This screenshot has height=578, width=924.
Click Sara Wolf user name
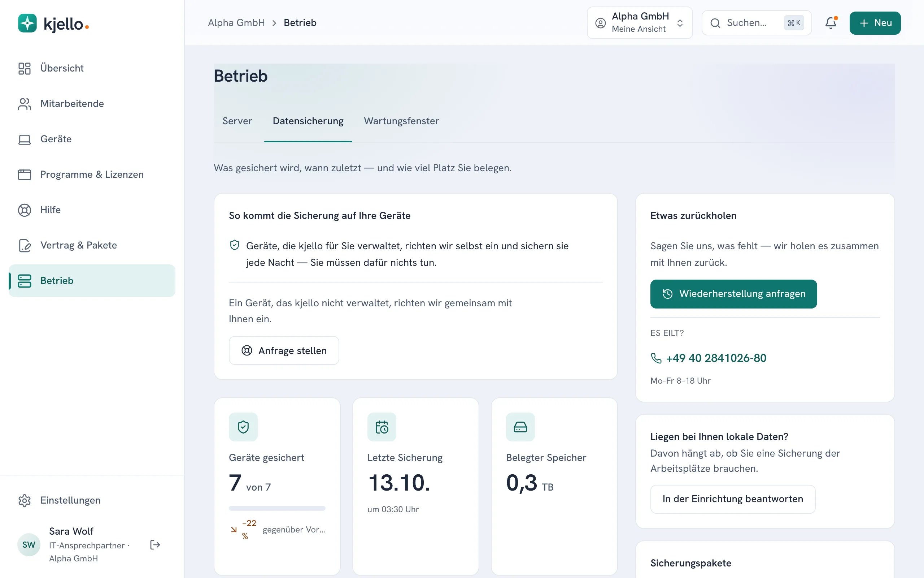tap(71, 531)
